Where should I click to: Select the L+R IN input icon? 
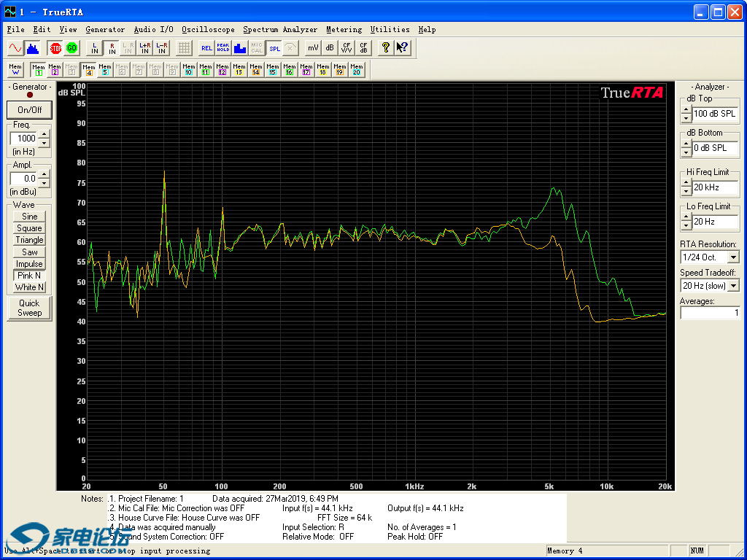point(144,48)
